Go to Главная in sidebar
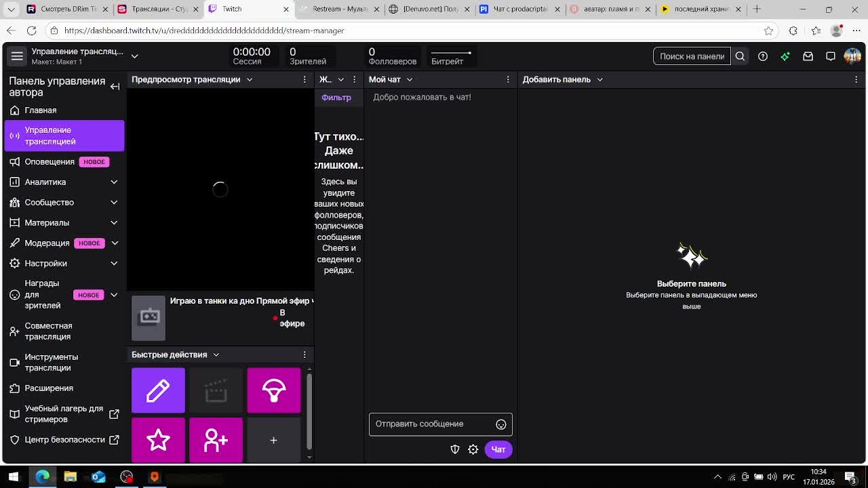The height and width of the screenshot is (488, 868). tap(64, 110)
